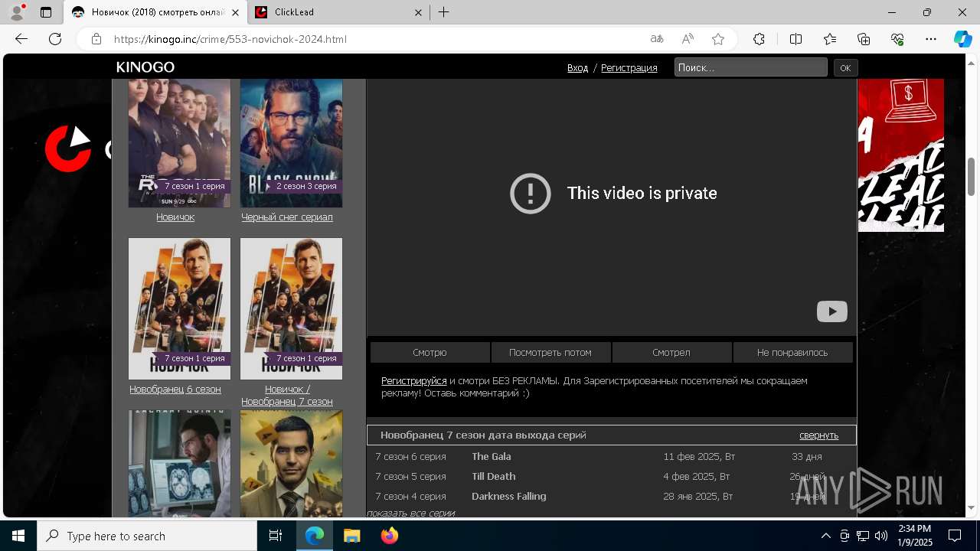The width and height of the screenshot is (980, 551).
Task: Select the Новичок (2018) tab
Action: pyautogui.click(x=155, y=12)
